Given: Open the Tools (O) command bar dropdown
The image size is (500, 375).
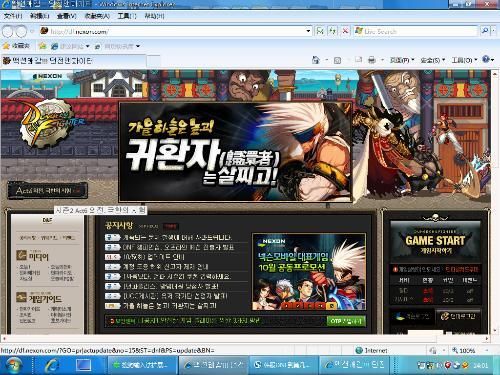Looking at the screenshot, I should point(464,60).
